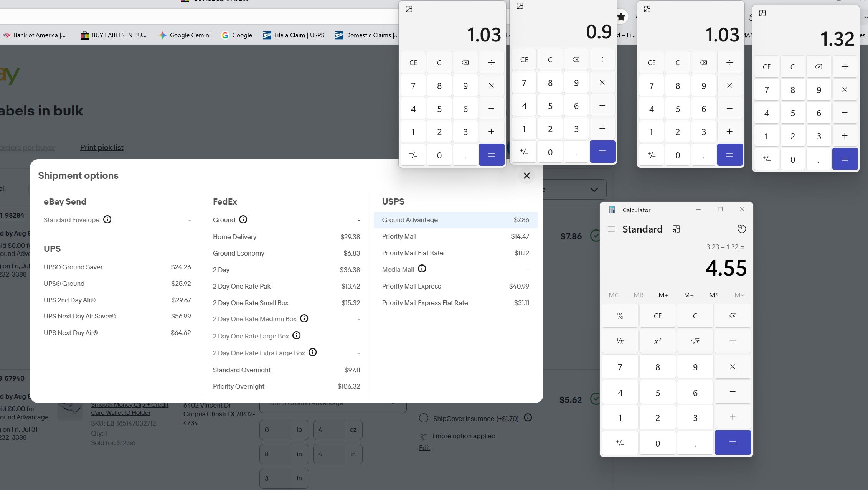This screenshot has width=868, height=490.
Task: Click the package height field showing 3
Action: [x=275, y=478]
